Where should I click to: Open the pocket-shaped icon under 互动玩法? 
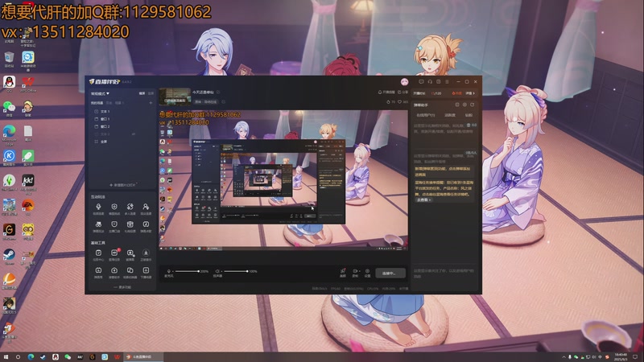coord(114,226)
